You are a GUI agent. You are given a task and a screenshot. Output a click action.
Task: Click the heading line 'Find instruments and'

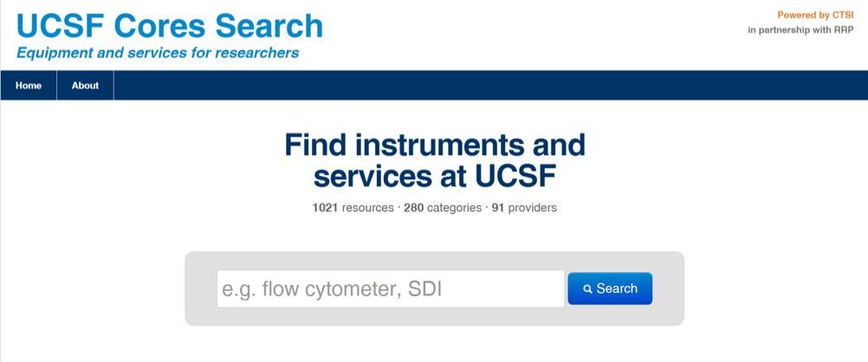(435, 145)
